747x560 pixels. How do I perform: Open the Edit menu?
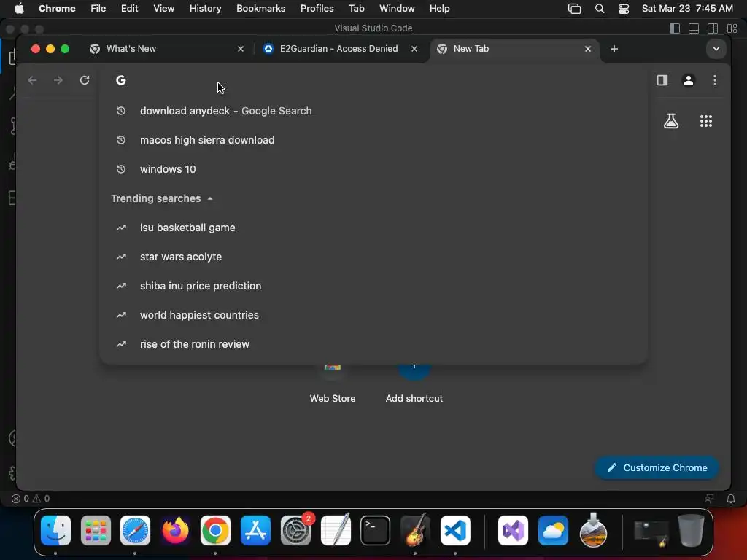pyautogui.click(x=129, y=9)
